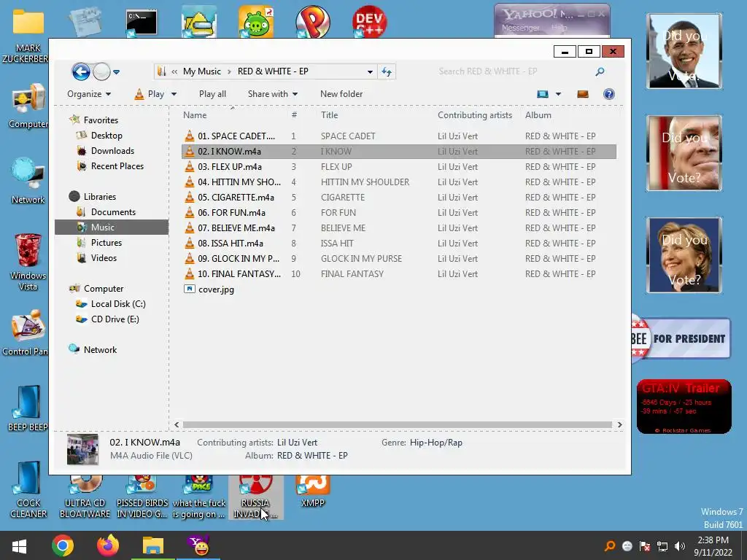Click the Back navigation arrow
This screenshot has height=560, width=747.
pos(81,72)
